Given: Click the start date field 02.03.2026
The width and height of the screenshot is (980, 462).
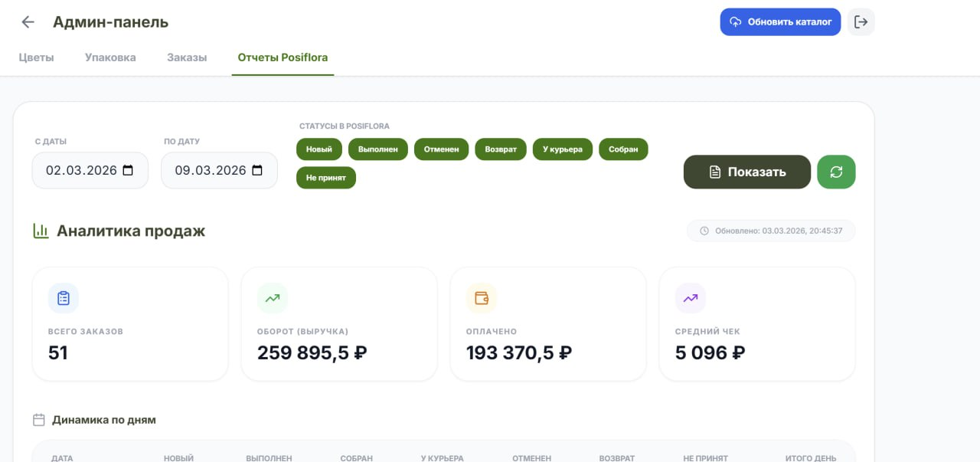Looking at the screenshot, I should (x=90, y=170).
